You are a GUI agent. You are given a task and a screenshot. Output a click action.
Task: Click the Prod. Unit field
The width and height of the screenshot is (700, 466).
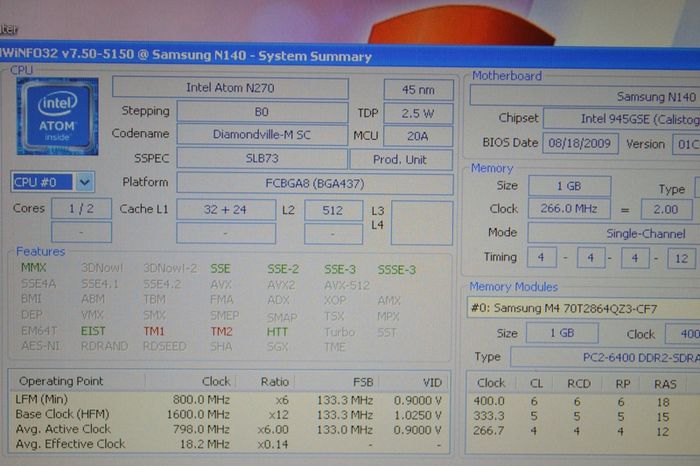[401, 160]
